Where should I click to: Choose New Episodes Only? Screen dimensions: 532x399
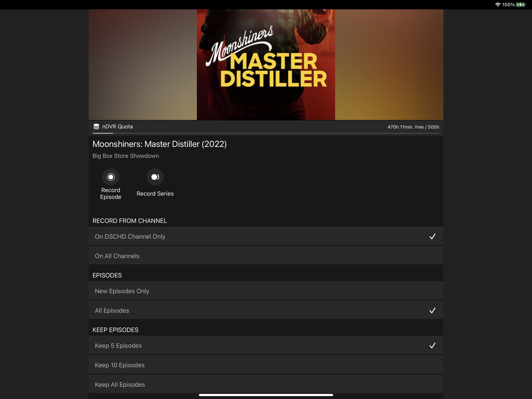coord(266,291)
